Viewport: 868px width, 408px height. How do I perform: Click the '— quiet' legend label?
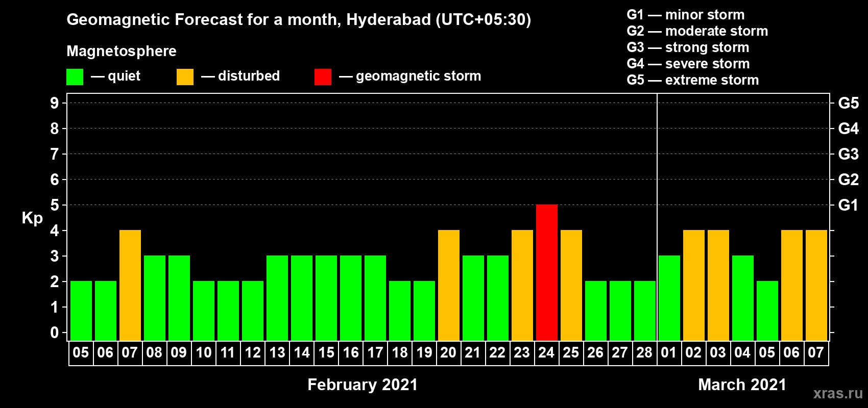click(x=115, y=76)
